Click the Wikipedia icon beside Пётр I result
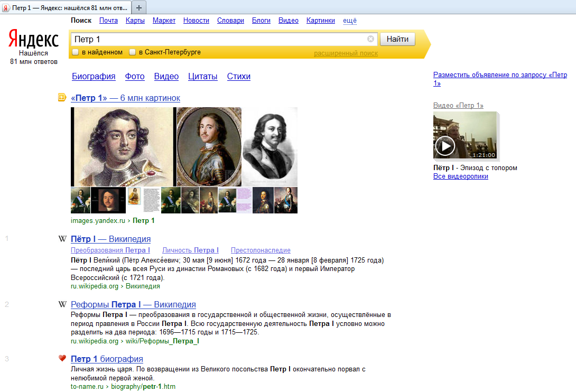This screenshot has width=576, height=392. tap(62, 239)
